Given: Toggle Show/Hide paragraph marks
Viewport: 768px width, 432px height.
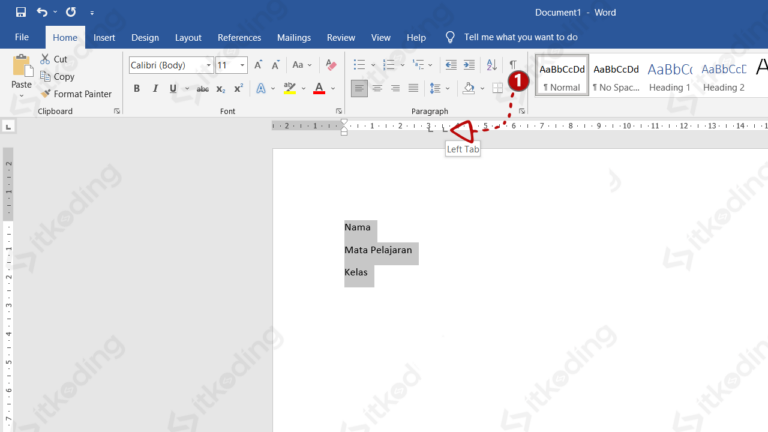Looking at the screenshot, I should [513, 64].
